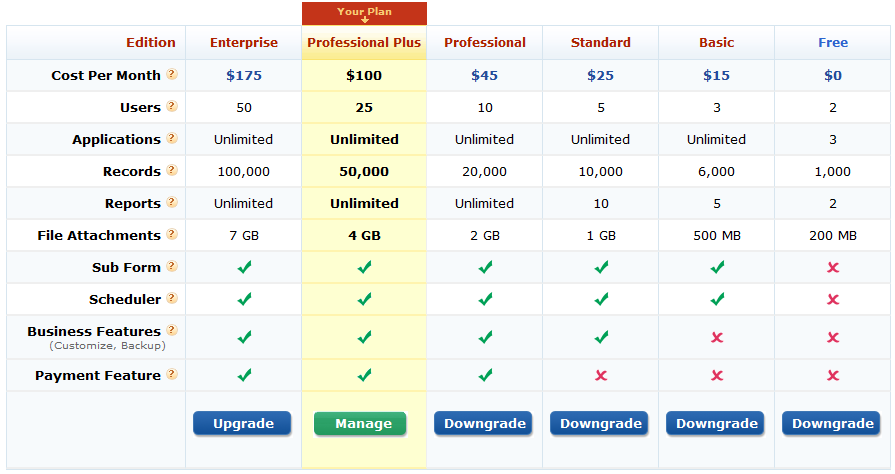The image size is (895, 474).
Task: Click Upgrade button under Enterprise
Action: click(x=242, y=424)
